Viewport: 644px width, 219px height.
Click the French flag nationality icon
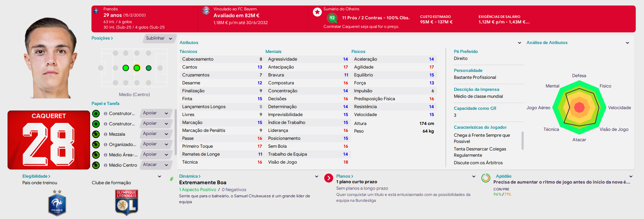pos(96,11)
